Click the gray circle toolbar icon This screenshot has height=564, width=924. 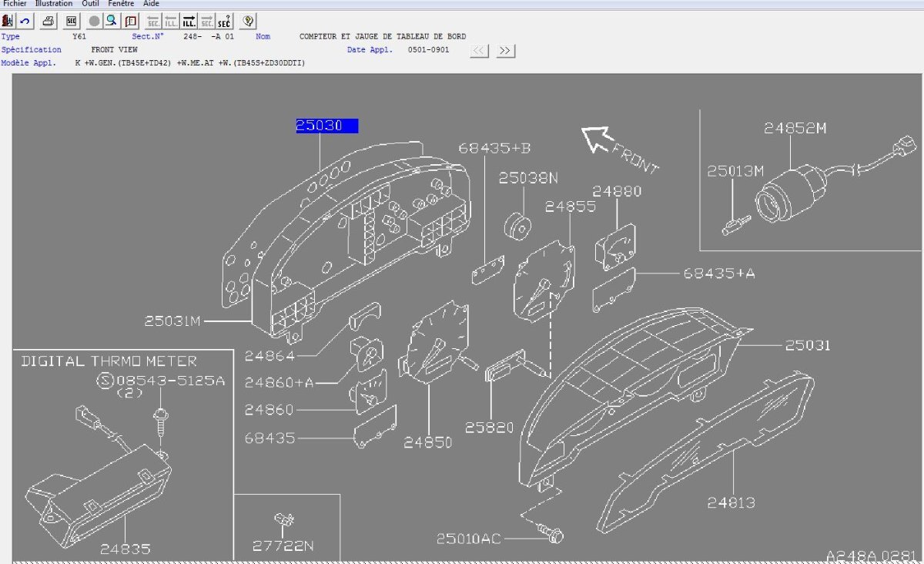(94, 21)
